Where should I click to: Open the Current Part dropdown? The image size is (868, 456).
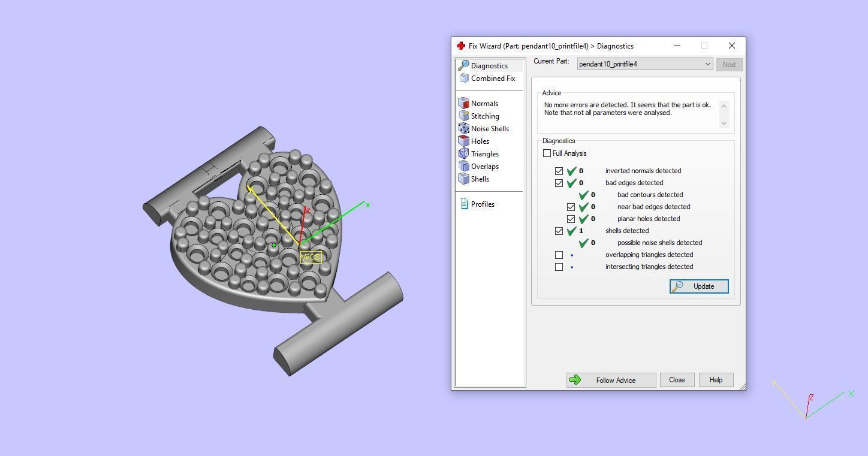(x=645, y=64)
